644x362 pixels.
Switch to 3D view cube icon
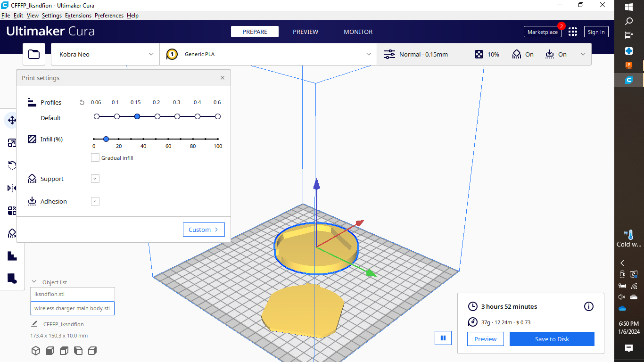point(35,351)
